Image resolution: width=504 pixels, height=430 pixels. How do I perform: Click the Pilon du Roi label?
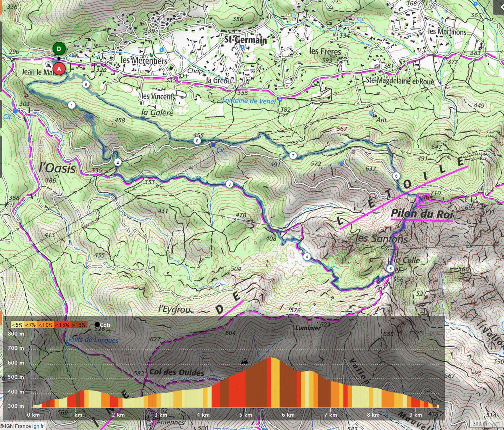tap(422, 214)
